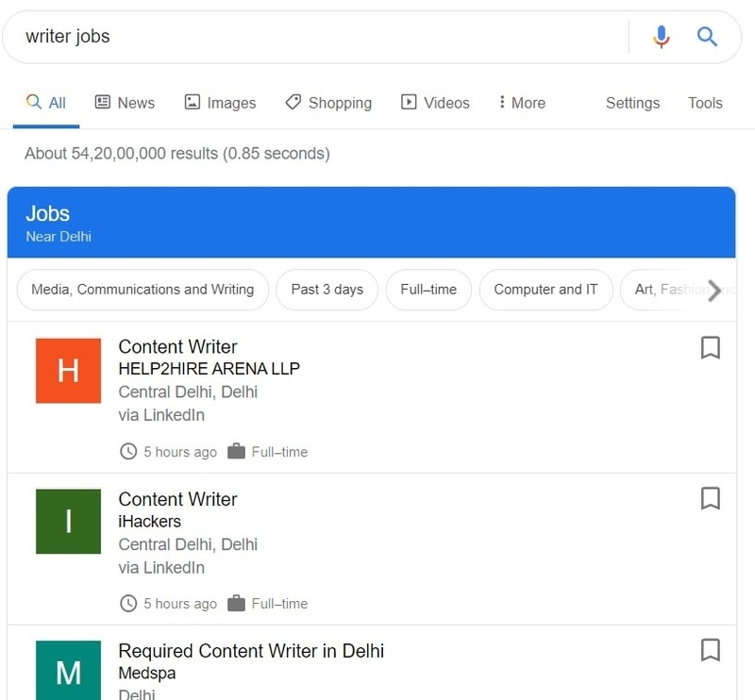Enable the Full-time job filter
This screenshot has height=700, width=755.
428,290
